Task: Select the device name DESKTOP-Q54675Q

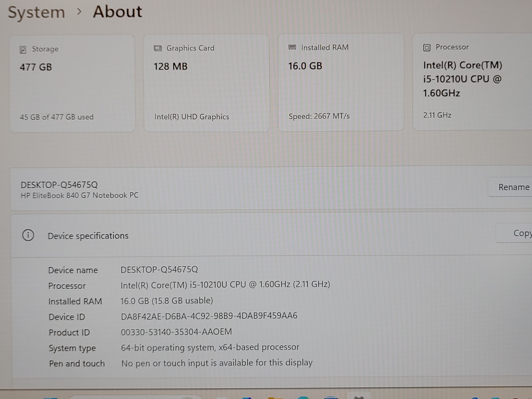Action: pos(160,270)
